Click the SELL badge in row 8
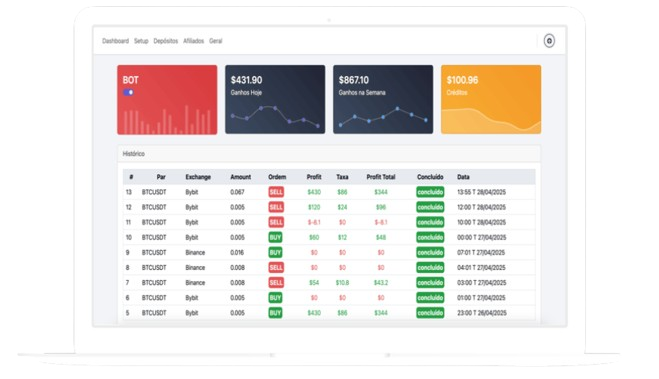This screenshot has height=379, width=659. click(x=276, y=268)
